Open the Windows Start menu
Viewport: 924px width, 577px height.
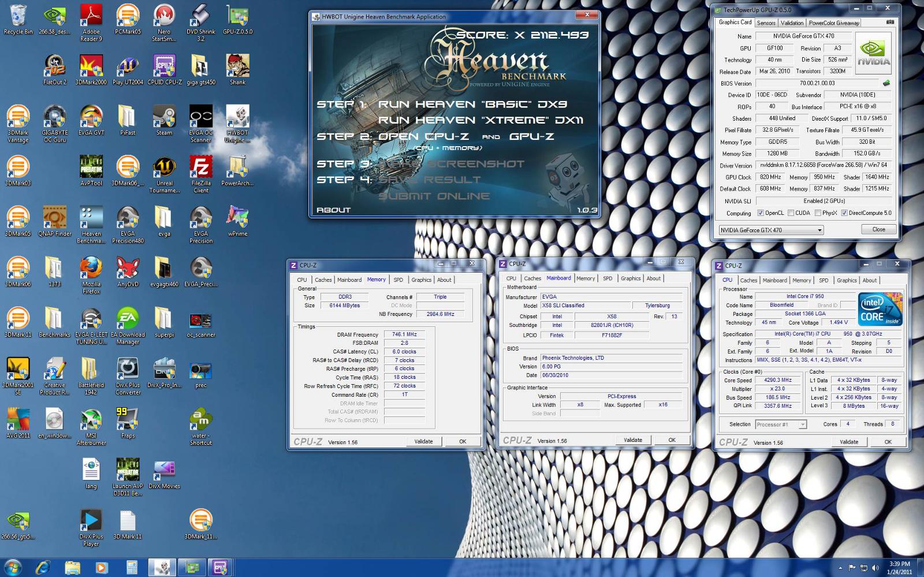click(13, 567)
